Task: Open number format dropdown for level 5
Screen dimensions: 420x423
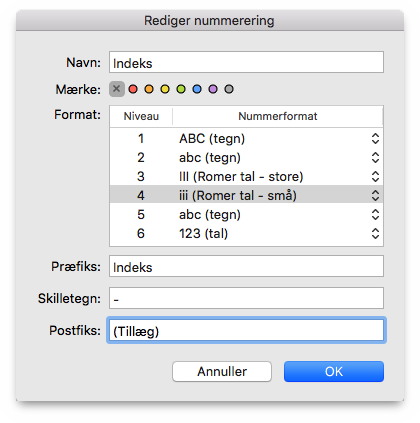Action: tap(375, 214)
